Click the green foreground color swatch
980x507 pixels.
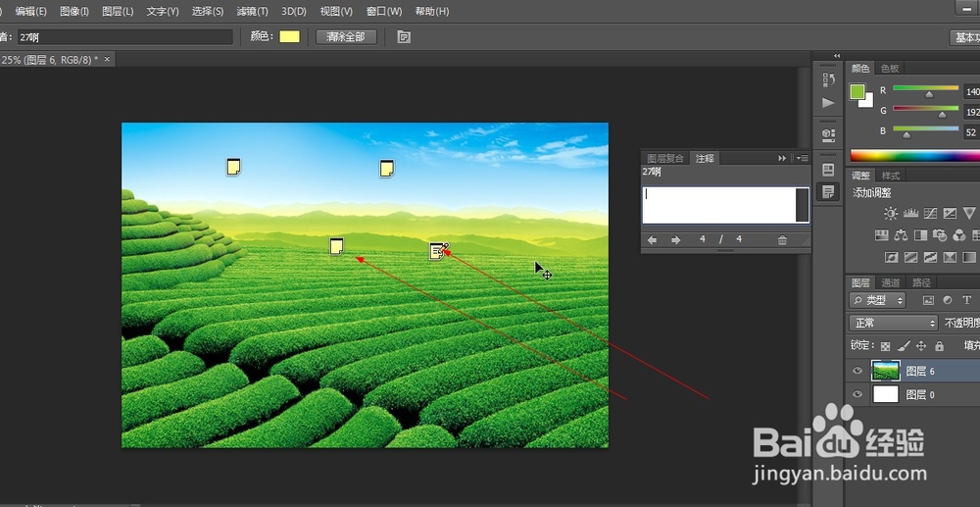tap(857, 92)
